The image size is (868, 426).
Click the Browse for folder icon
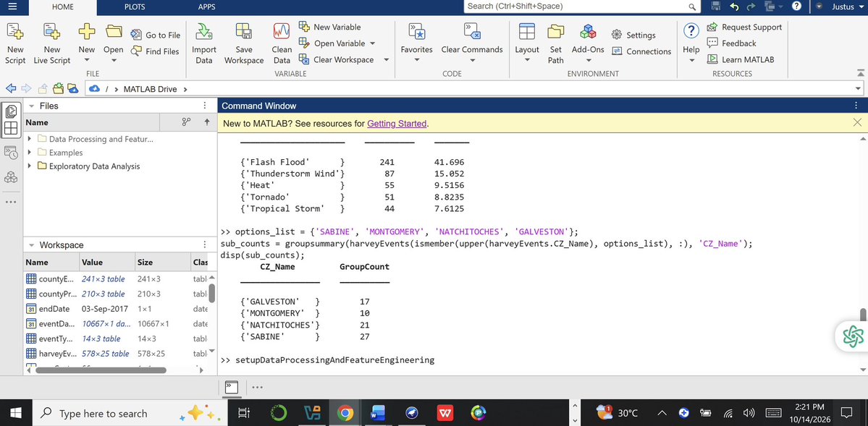58,88
